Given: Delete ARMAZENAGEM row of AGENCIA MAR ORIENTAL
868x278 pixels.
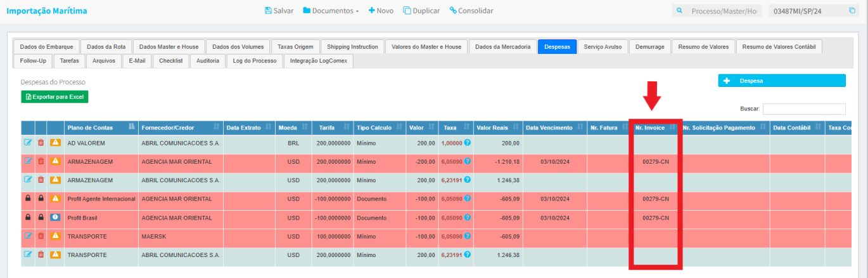Looking at the screenshot, I should point(41,161).
